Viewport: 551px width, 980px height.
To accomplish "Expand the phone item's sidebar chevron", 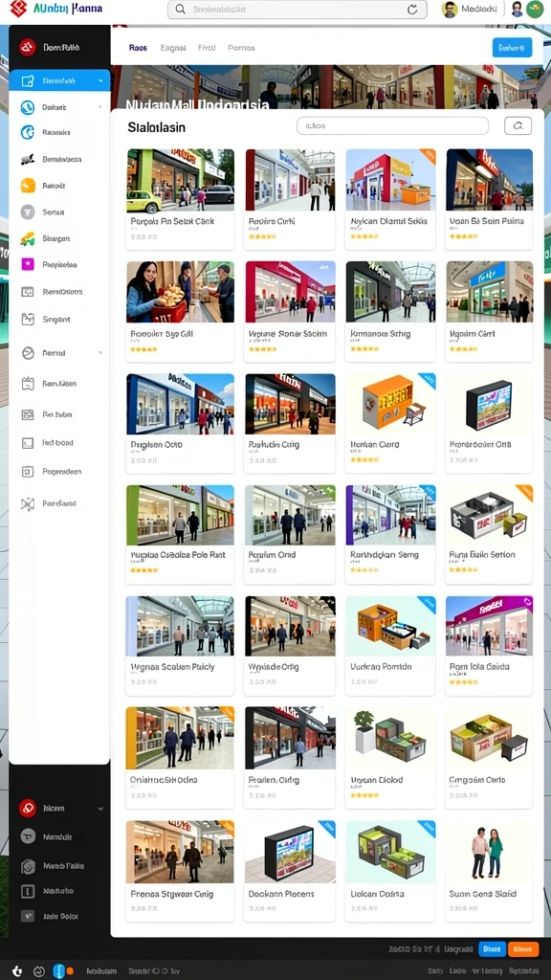I will coord(99,107).
